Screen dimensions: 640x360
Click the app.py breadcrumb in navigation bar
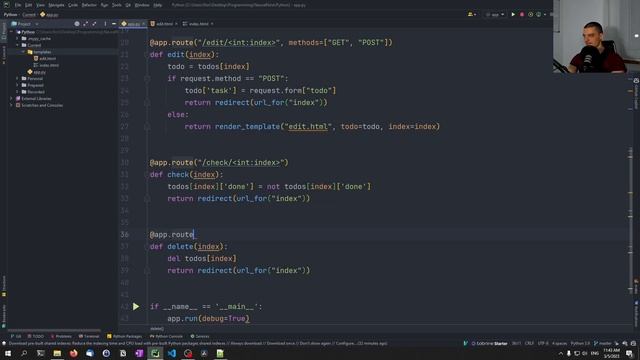(x=49, y=15)
